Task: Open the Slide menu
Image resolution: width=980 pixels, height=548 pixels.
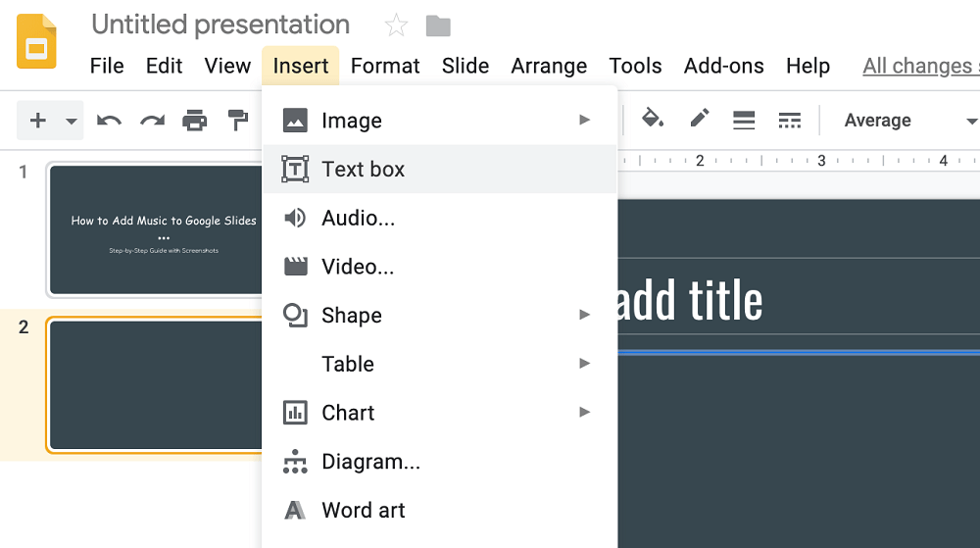Action: pos(465,66)
